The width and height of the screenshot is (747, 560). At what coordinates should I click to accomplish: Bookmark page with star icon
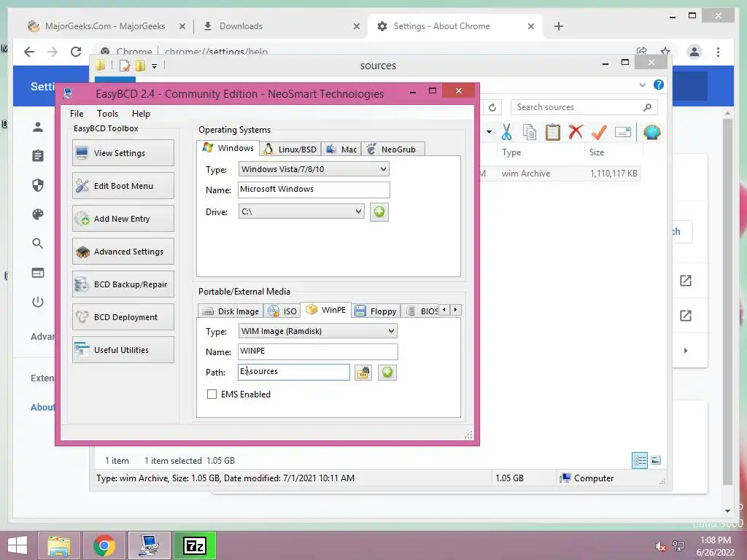665,51
